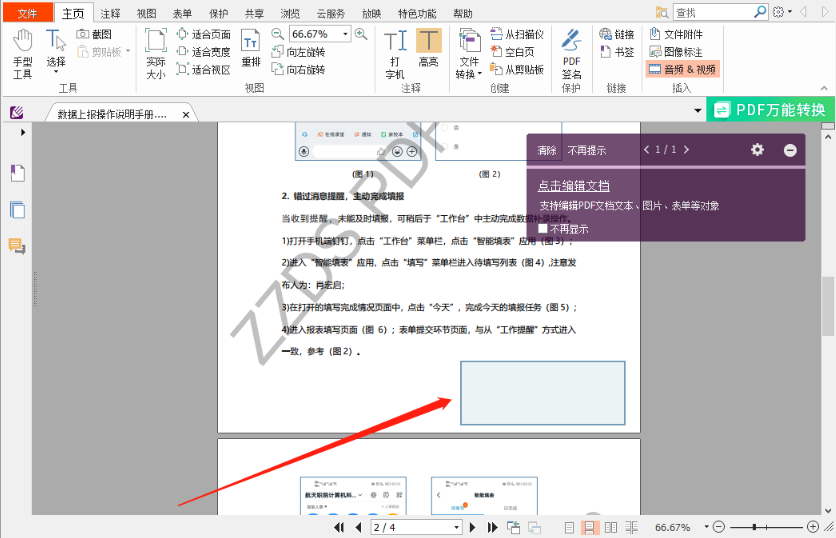Open the document tab list dropdown
Screen dimensions: 836x538
click(x=697, y=111)
